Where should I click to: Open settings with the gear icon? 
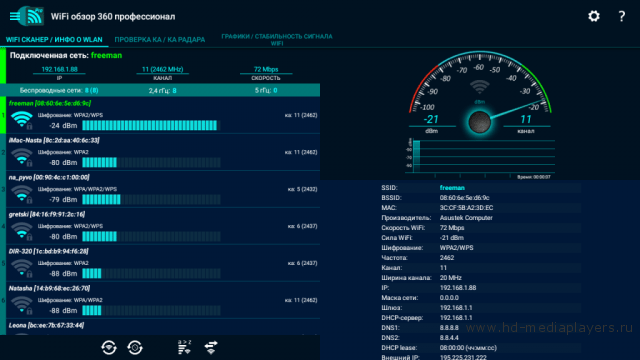click(x=594, y=16)
